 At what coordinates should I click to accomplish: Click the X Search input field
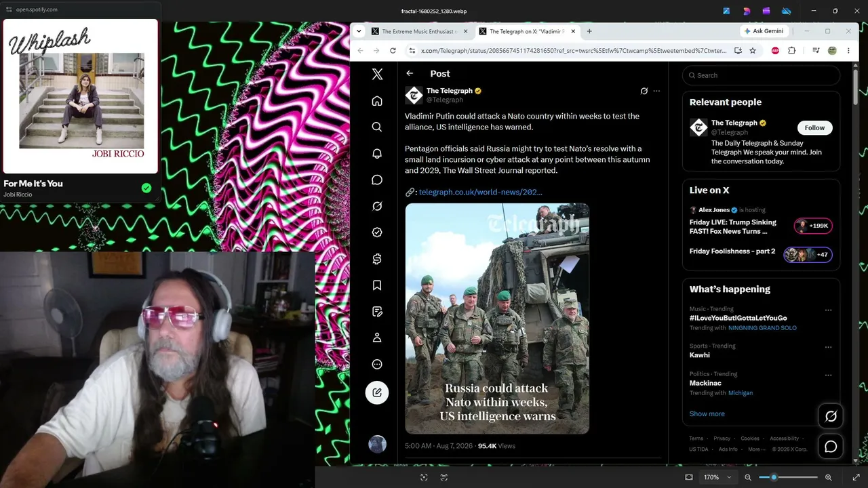coord(761,75)
